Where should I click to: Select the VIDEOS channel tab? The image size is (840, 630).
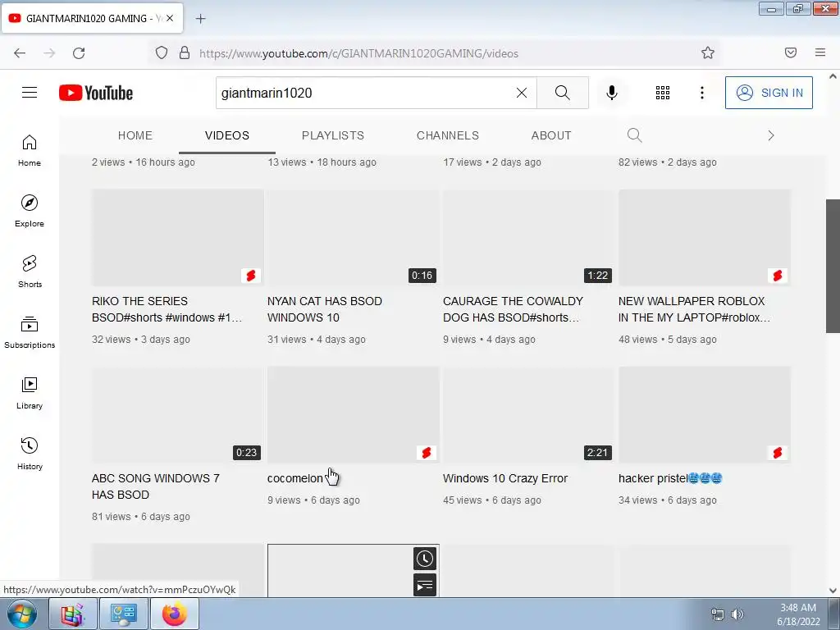pos(227,135)
